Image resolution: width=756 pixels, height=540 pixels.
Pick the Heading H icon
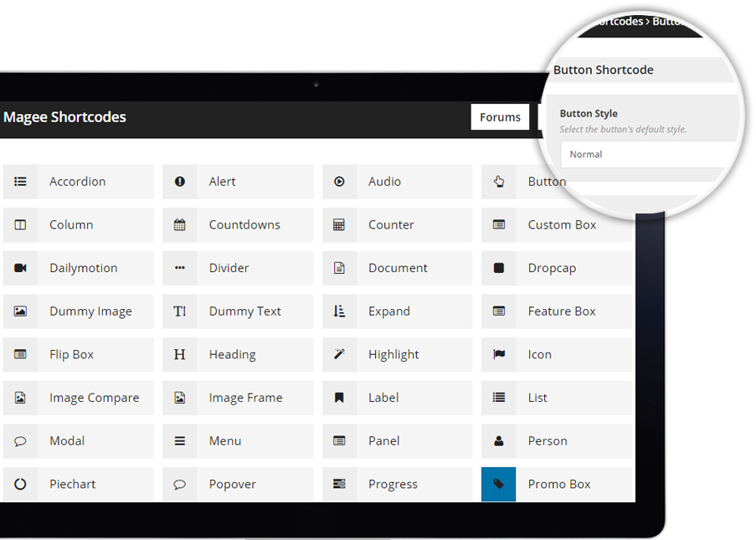180,354
